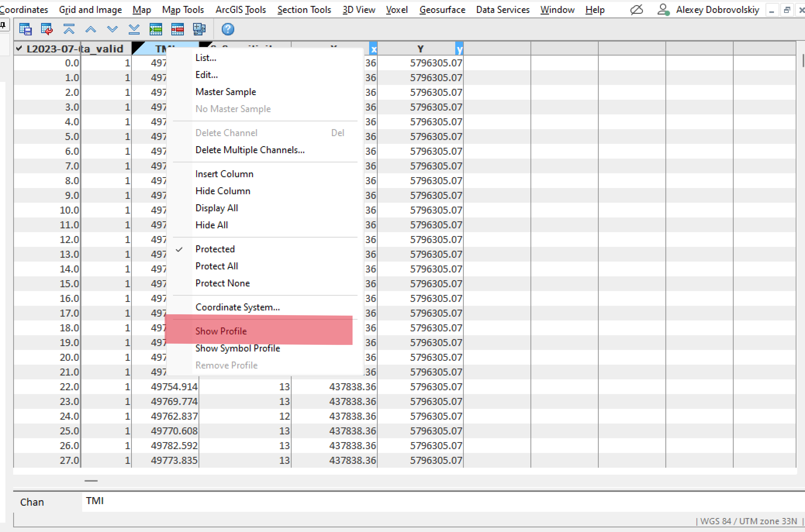Save changes to the database
This screenshot has width=805, height=532.
tap(25, 29)
